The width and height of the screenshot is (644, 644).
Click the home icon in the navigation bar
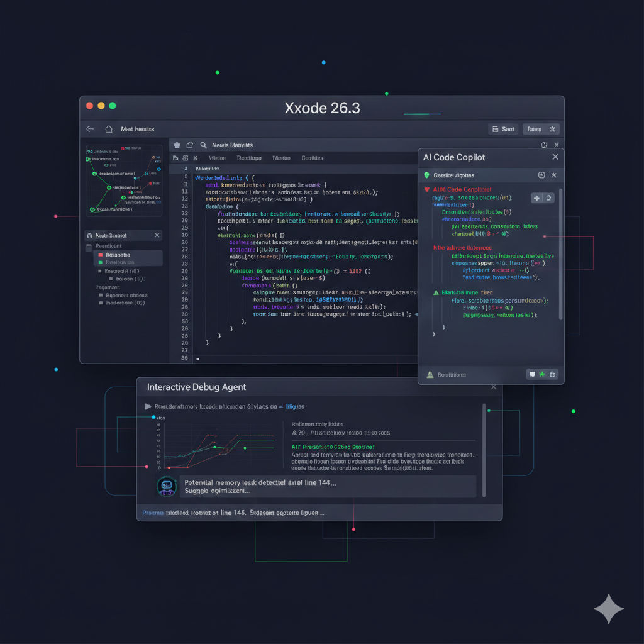109,129
